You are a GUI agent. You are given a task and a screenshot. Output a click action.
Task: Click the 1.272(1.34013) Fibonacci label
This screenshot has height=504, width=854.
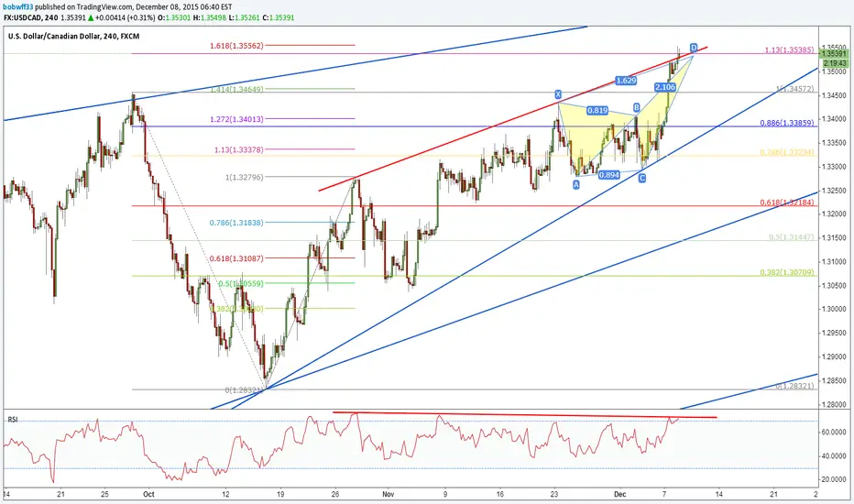(x=236, y=119)
